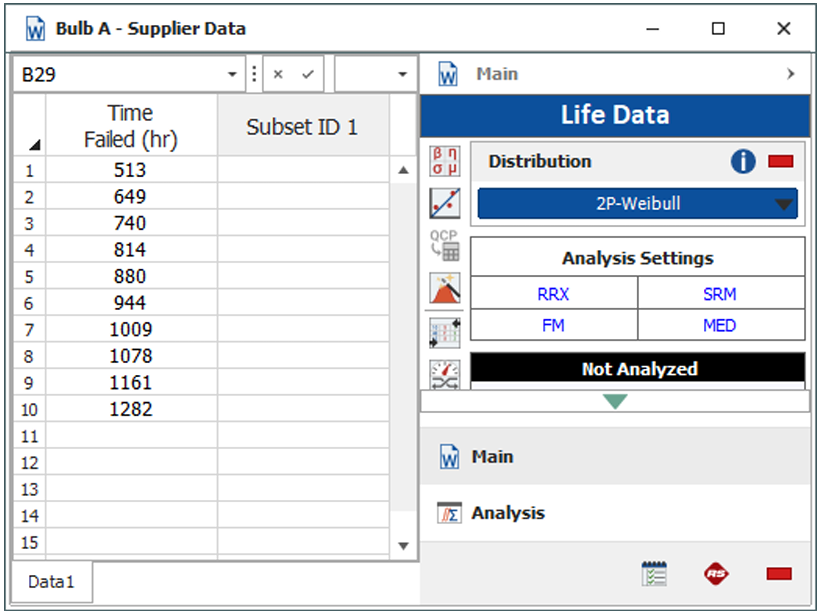This screenshot has height=613, width=819.
Task: Click the select-all corner triangle of the sheet
Action: pyautogui.click(x=34, y=145)
